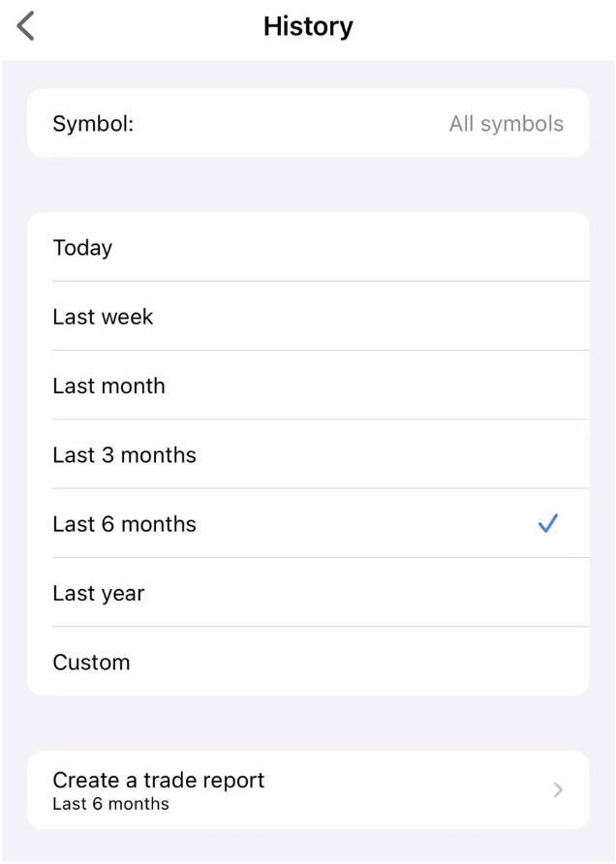Tap the chevron on Create a trade report
This screenshot has height=864, width=616.
point(558,790)
